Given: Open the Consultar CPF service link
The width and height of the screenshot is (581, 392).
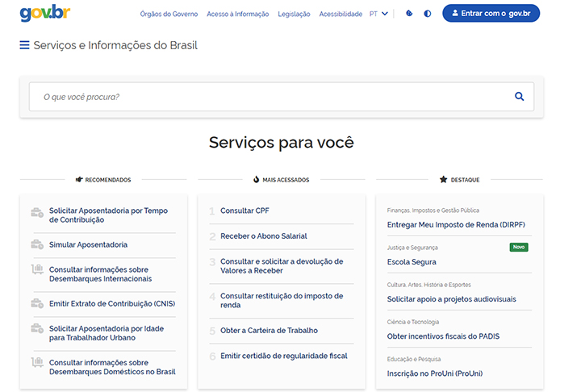Looking at the screenshot, I should (x=245, y=211).
